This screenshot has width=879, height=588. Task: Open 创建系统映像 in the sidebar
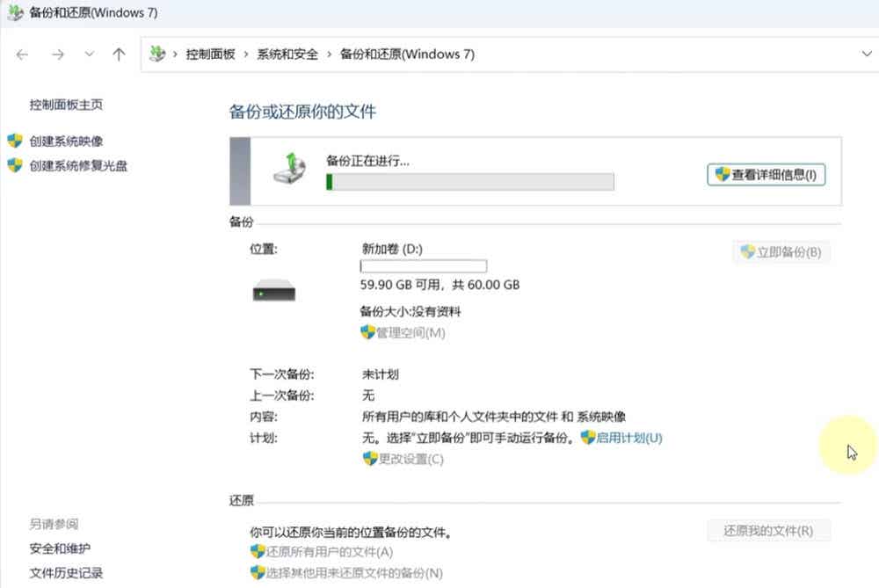[66, 142]
